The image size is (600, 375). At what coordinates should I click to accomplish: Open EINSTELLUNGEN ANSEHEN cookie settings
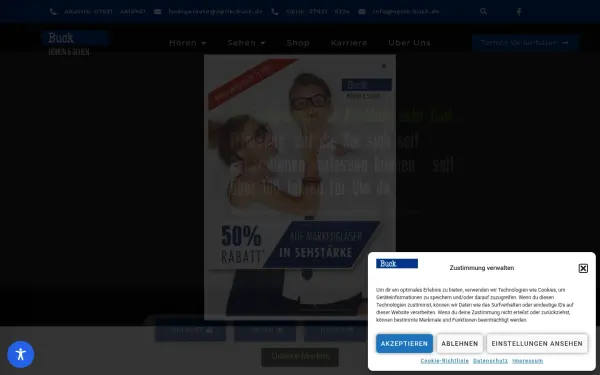(x=537, y=344)
